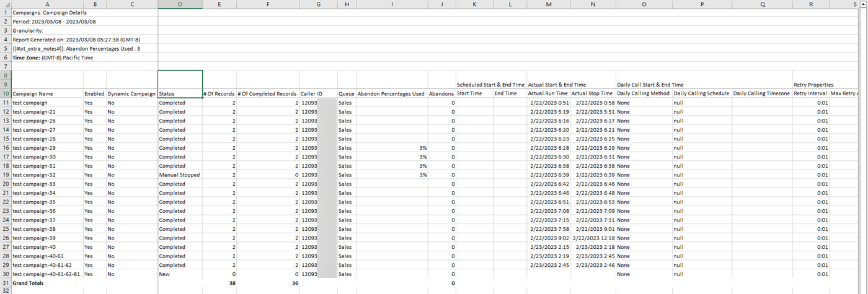Click the 'test campaign-32' cell
This screenshot has width=868, height=294.
pos(47,175)
